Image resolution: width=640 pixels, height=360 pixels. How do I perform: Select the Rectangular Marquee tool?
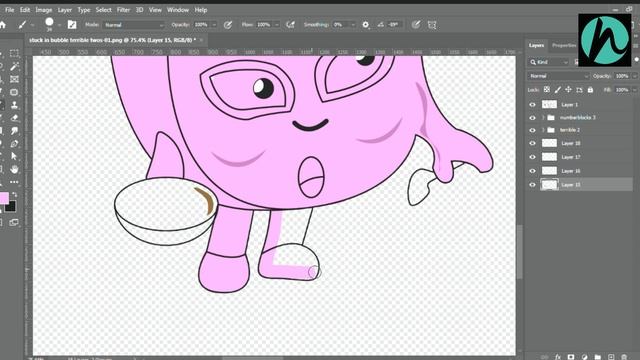click(x=14, y=53)
